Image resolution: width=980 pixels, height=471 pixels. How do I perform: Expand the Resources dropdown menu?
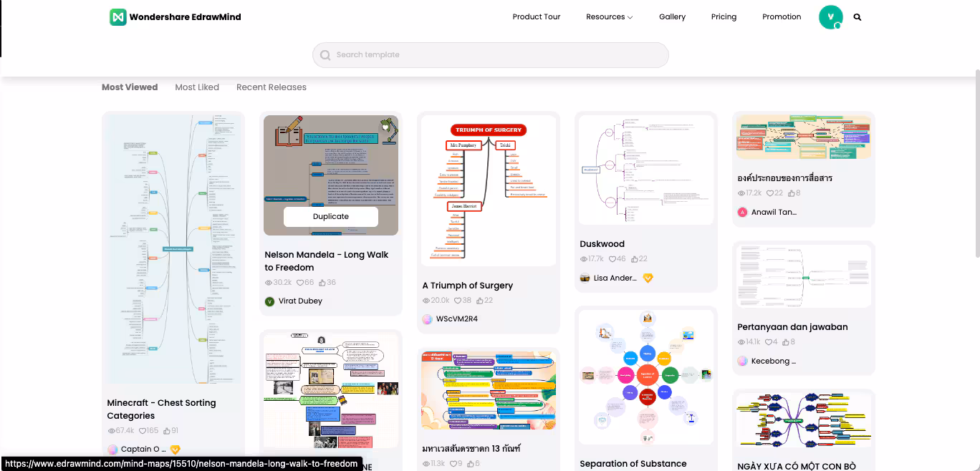[609, 17]
